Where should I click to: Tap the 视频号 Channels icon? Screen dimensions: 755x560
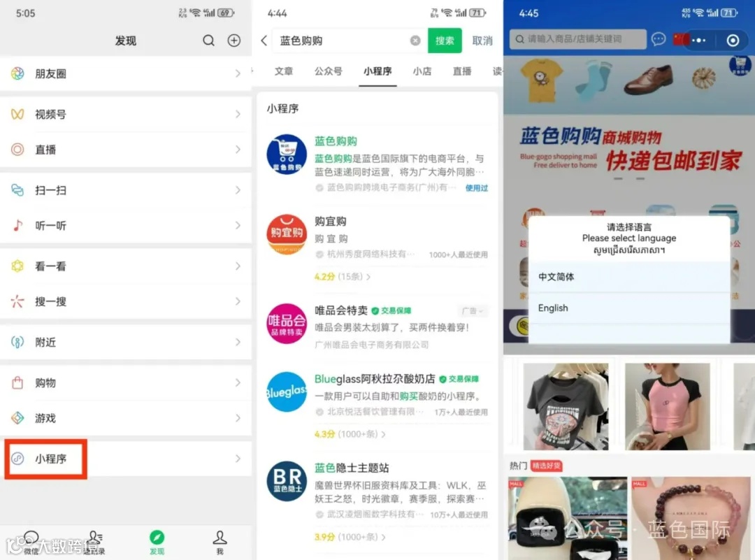click(x=17, y=114)
